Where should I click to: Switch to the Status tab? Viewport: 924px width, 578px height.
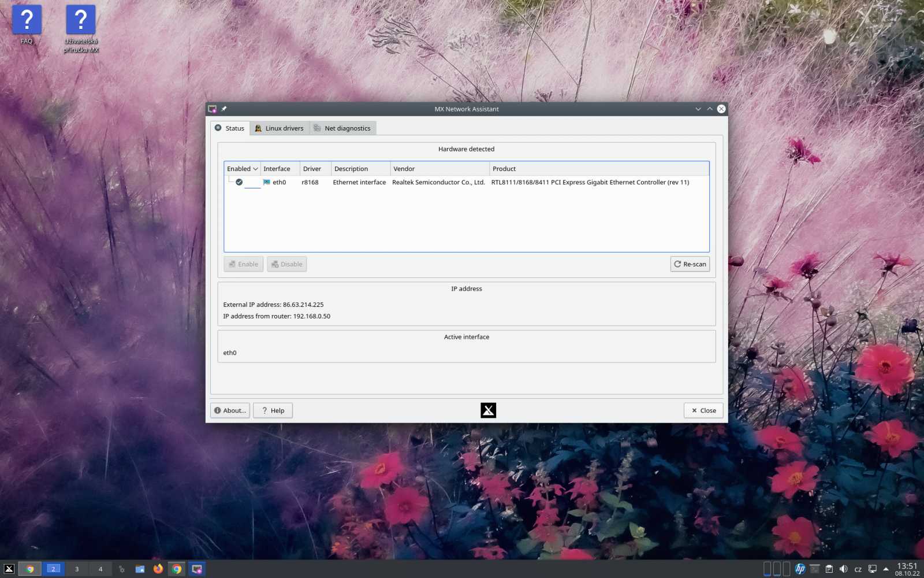tap(230, 128)
